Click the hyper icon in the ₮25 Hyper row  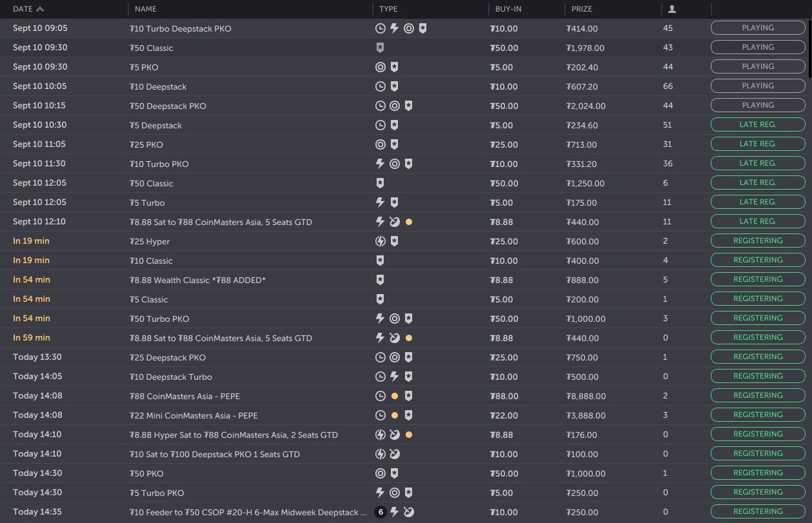pyautogui.click(x=381, y=241)
